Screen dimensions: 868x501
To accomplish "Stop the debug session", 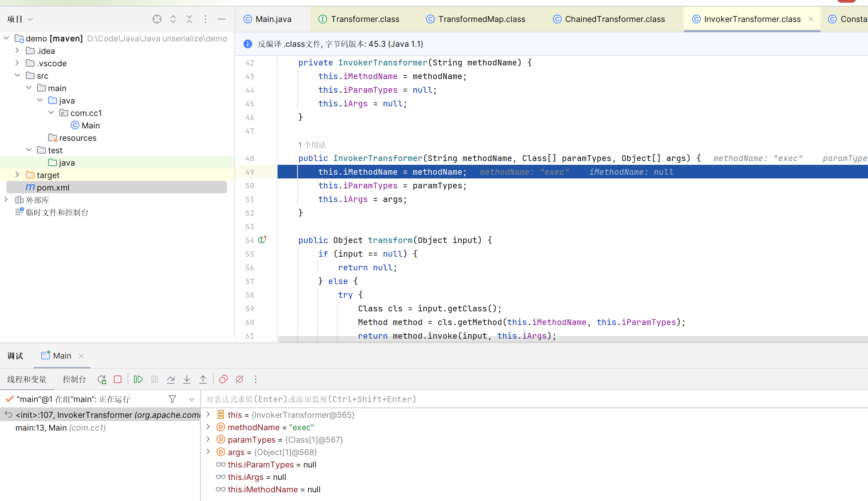I will [118, 379].
